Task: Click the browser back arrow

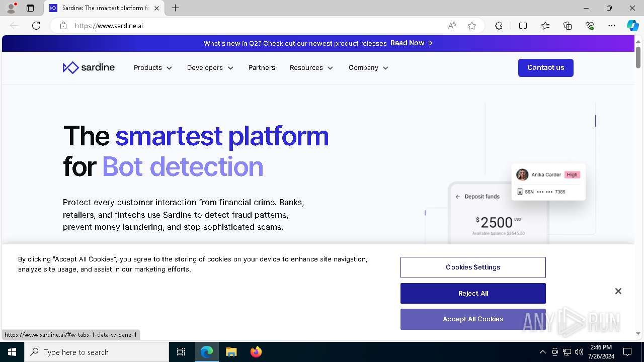Action: pos(14,26)
